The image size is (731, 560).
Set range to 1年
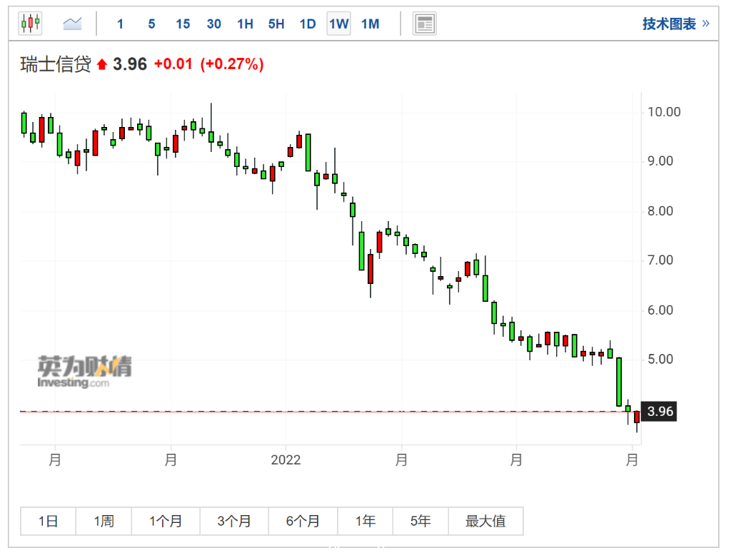coord(365,521)
